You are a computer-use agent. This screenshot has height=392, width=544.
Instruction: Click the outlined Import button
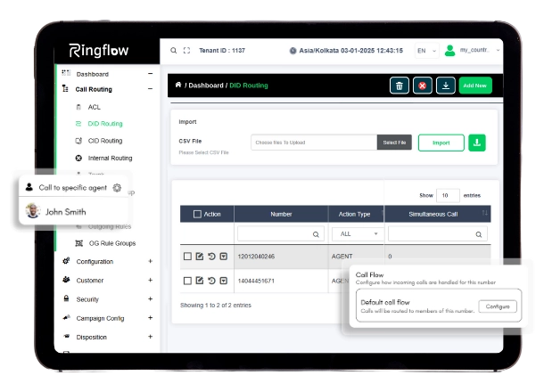(441, 143)
